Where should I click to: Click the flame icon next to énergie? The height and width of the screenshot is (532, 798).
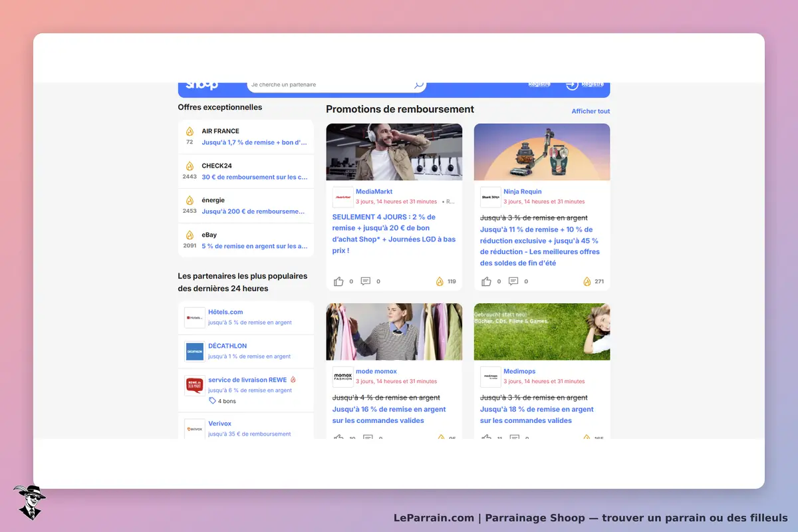(190, 200)
